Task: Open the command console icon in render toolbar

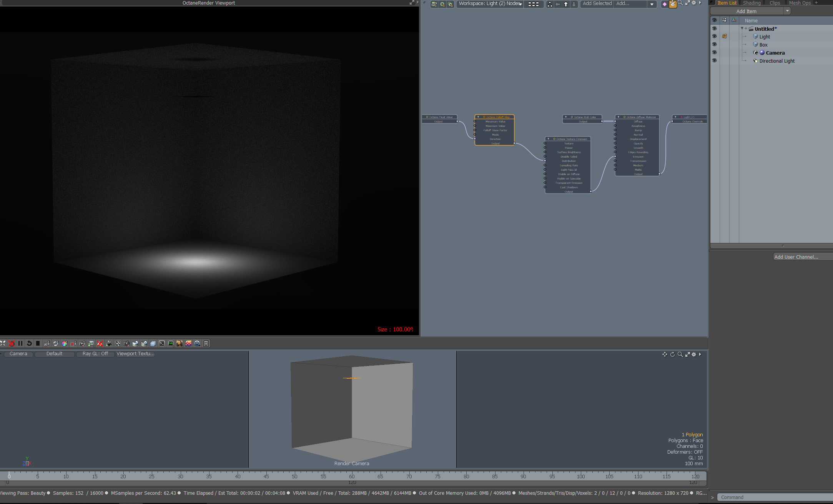Action: pyautogui.click(x=162, y=343)
